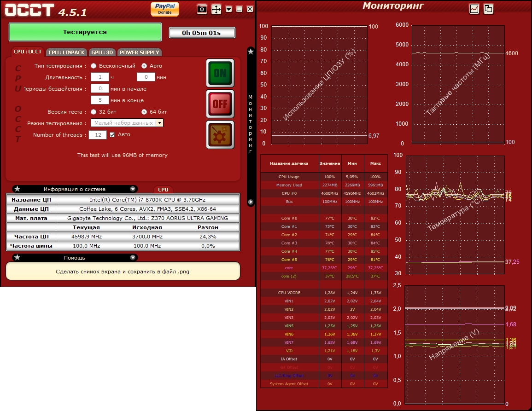
Task: Toggle the Авто threads checkbox
Action: coord(112,135)
